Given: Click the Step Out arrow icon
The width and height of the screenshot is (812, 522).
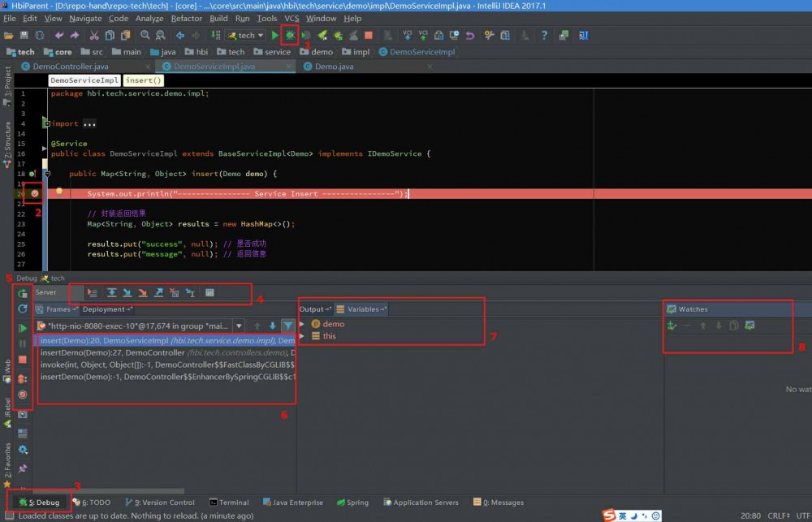Looking at the screenshot, I should (x=159, y=292).
